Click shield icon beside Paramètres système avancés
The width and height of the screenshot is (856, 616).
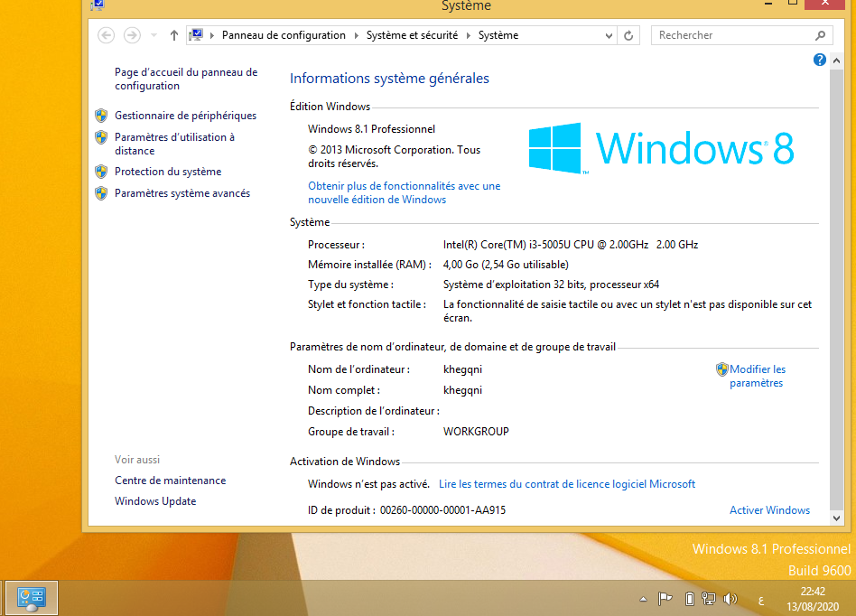101,193
